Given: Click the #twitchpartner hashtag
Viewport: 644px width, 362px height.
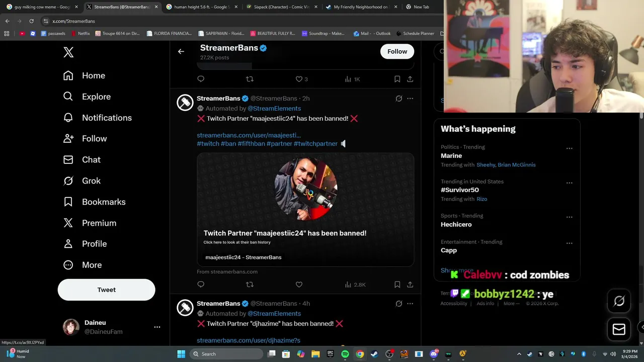Looking at the screenshot, I should pos(315,144).
